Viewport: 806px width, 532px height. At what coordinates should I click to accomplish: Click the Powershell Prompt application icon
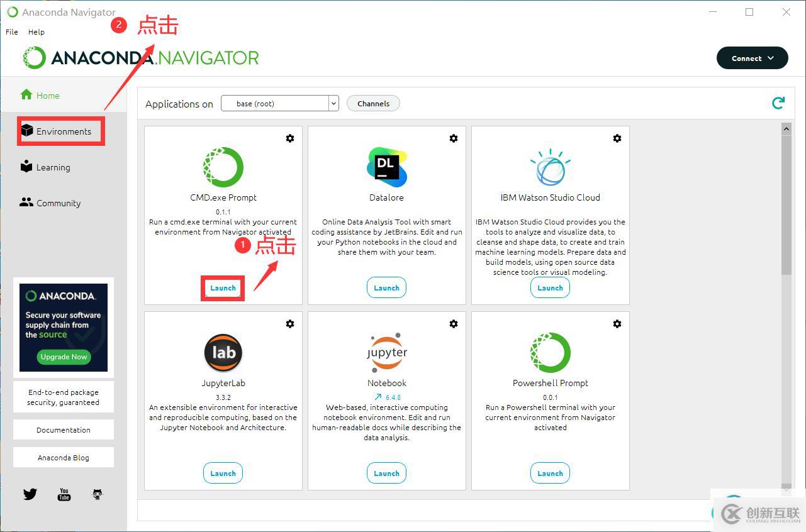tap(551, 353)
